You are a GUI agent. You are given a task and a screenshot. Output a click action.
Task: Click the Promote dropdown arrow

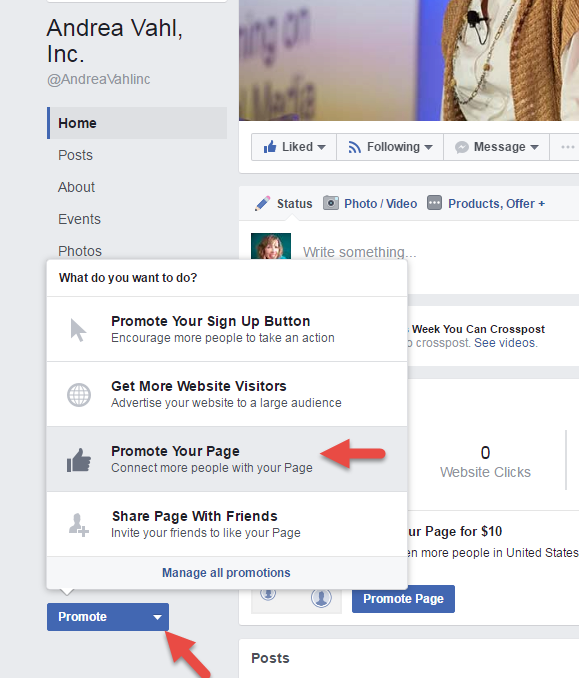(157, 617)
